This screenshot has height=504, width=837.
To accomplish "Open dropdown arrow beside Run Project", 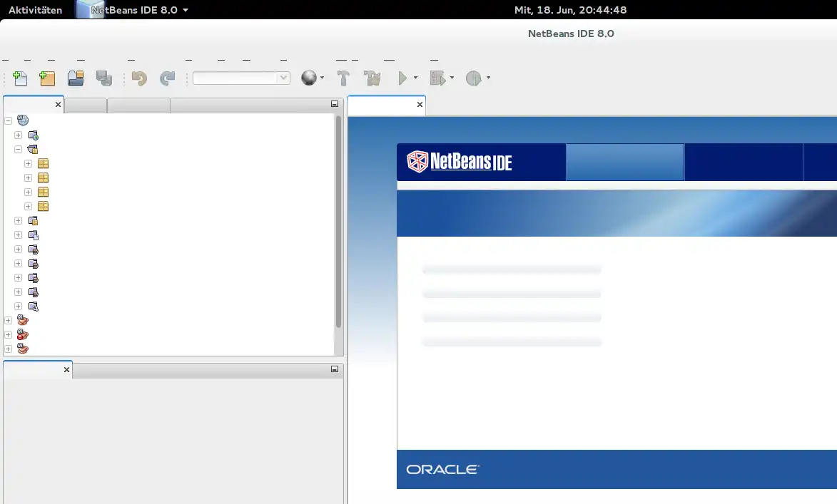I will pyautogui.click(x=415, y=78).
